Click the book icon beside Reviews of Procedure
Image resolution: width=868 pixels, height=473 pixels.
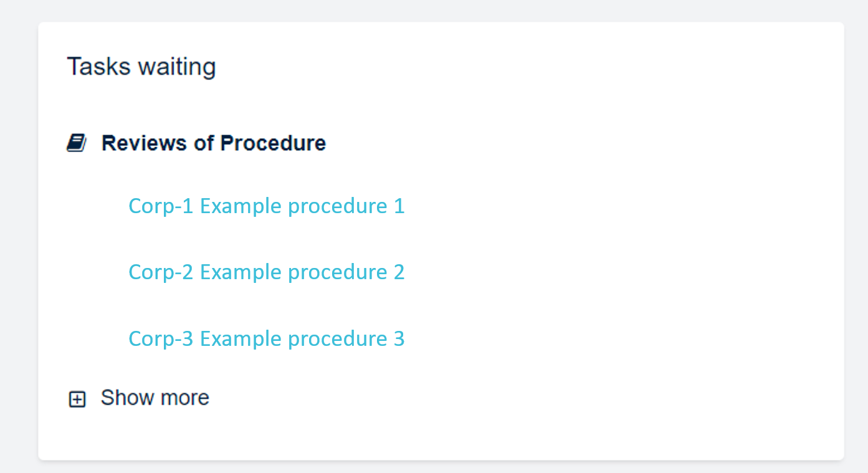[76, 143]
